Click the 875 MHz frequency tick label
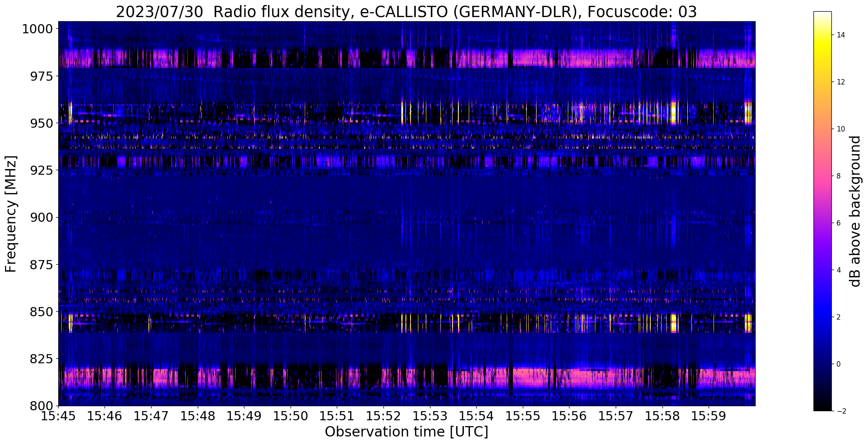Screen dimensions: 868x444 click(41, 264)
